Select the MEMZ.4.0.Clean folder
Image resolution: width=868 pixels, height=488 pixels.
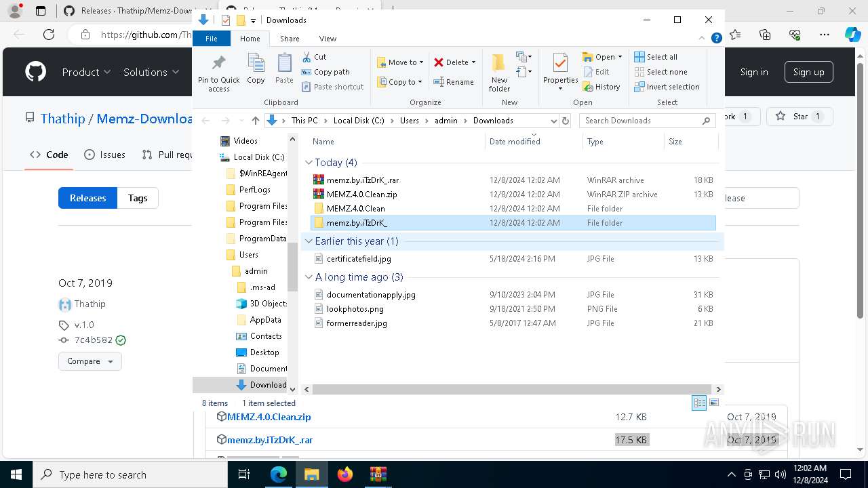tap(513, 209)
